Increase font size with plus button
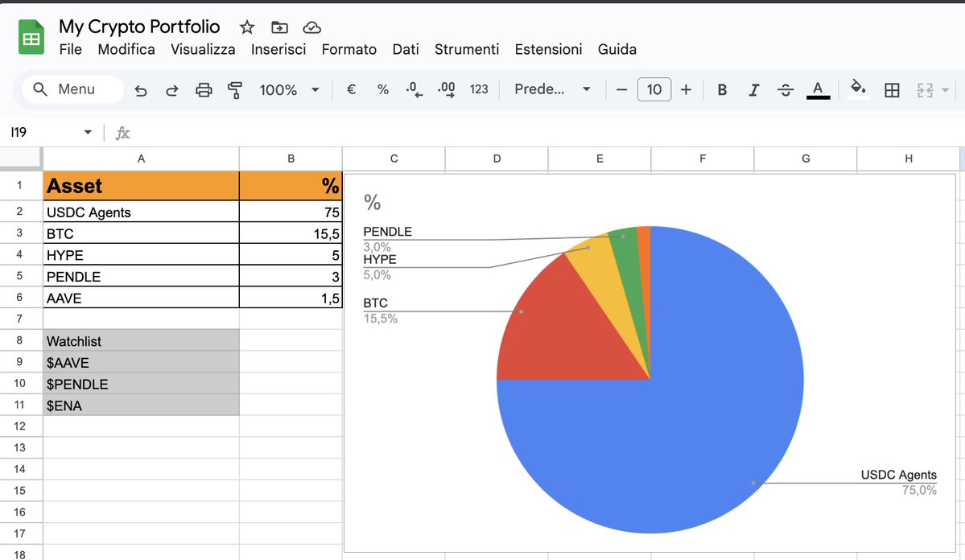 686,90
